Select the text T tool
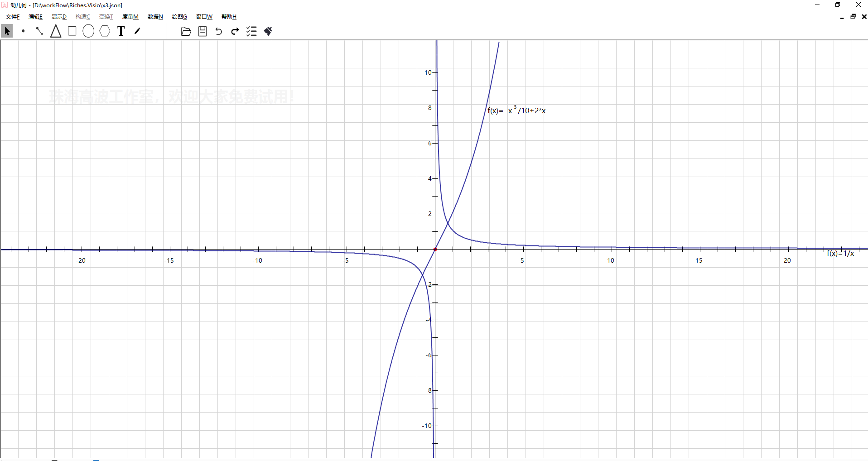This screenshot has width=868, height=461. point(121,31)
